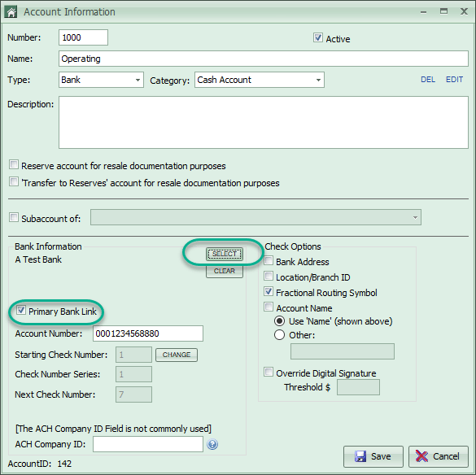Open the Subaccount of dropdown list
This screenshot has height=475, width=476.
coord(255,217)
